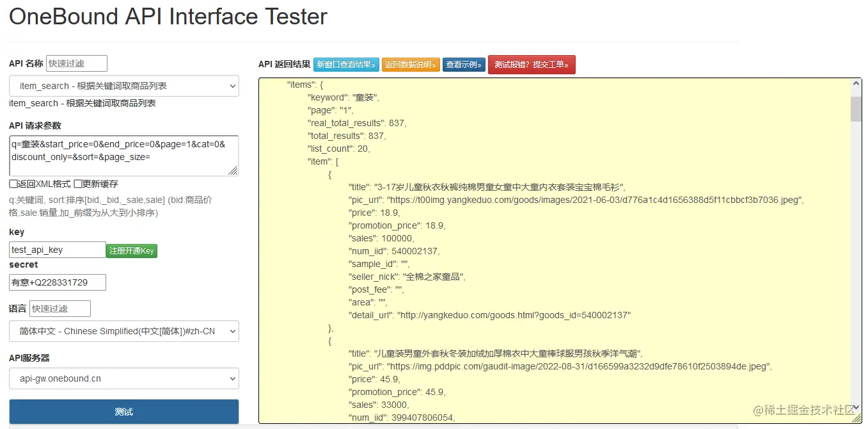Image resolution: width=868 pixels, height=429 pixels.
Task: Click the OneBound API Interface Tester heading
Action: pos(168,17)
